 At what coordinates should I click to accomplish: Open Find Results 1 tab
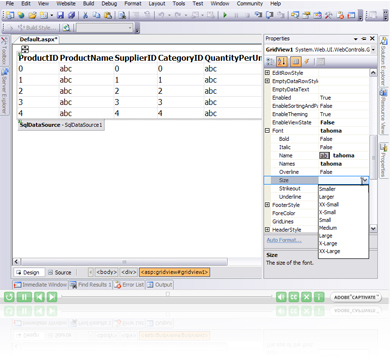(91, 285)
